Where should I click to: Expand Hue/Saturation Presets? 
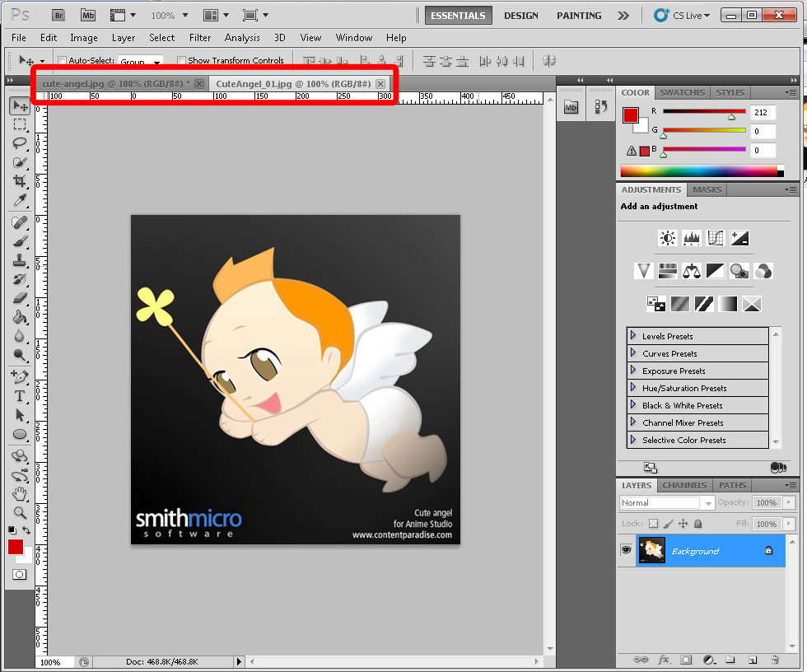[x=633, y=387]
